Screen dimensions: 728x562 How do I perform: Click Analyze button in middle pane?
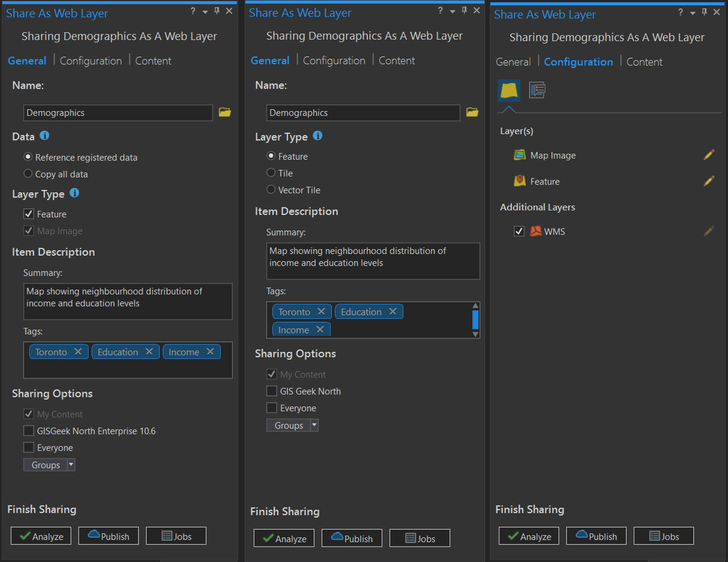click(x=284, y=538)
